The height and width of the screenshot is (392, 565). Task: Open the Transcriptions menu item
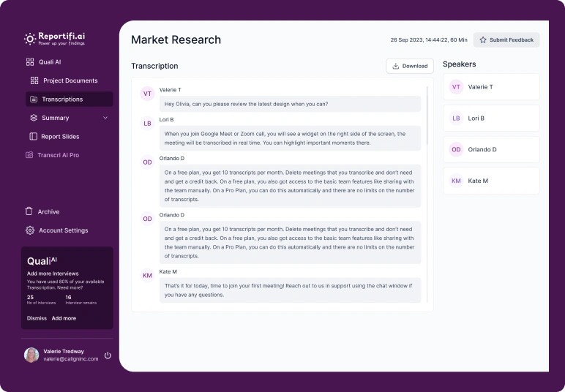pyautogui.click(x=62, y=99)
